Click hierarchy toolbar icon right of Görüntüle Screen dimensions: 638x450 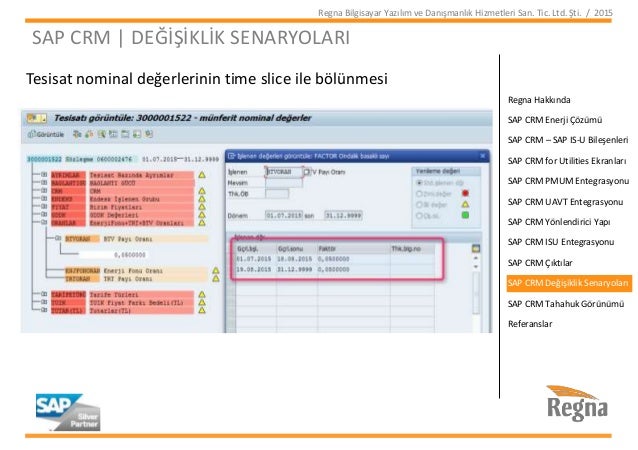tap(77, 134)
